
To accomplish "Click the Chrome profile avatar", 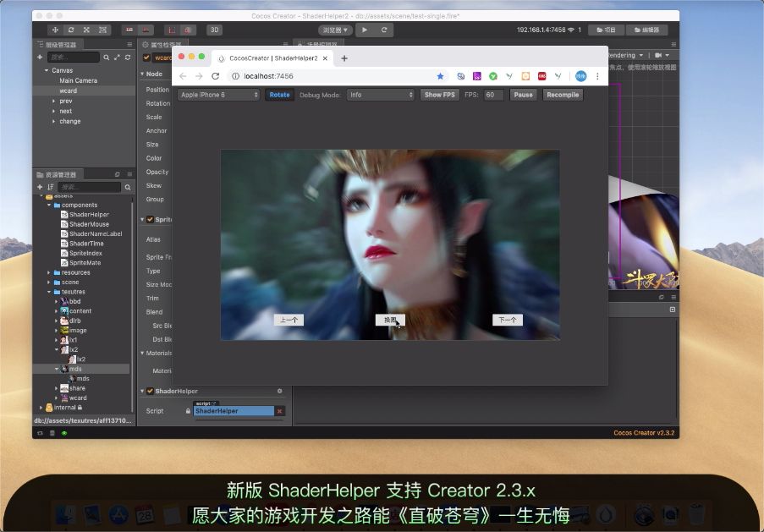I will click(580, 76).
